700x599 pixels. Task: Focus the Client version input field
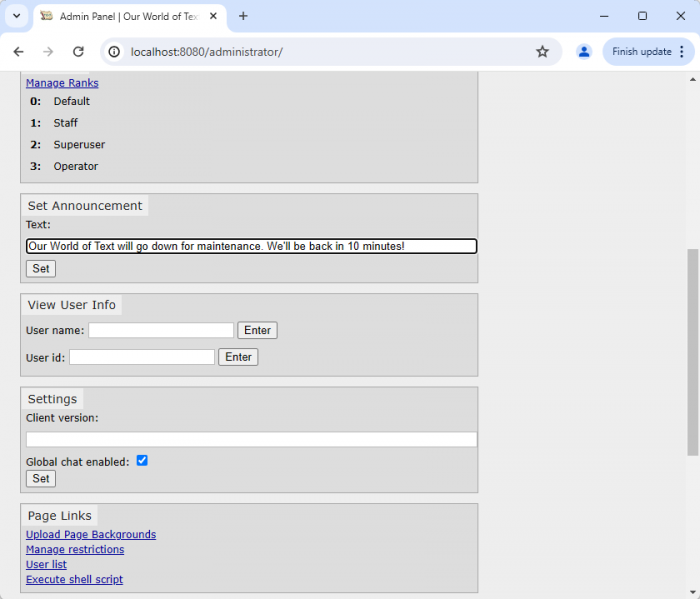coord(251,439)
